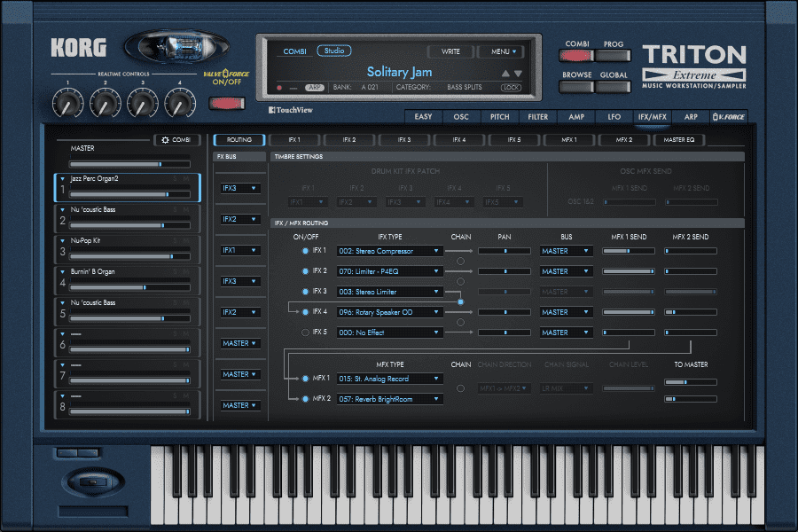Adjust realtime control knob 2
This screenshot has height=532, width=798.
[x=106, y=104]
